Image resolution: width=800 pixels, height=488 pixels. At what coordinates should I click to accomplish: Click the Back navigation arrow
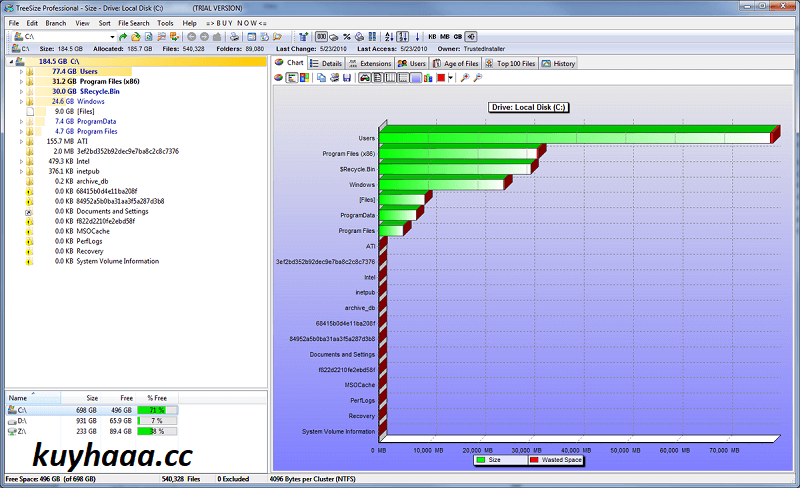(191, 37)
